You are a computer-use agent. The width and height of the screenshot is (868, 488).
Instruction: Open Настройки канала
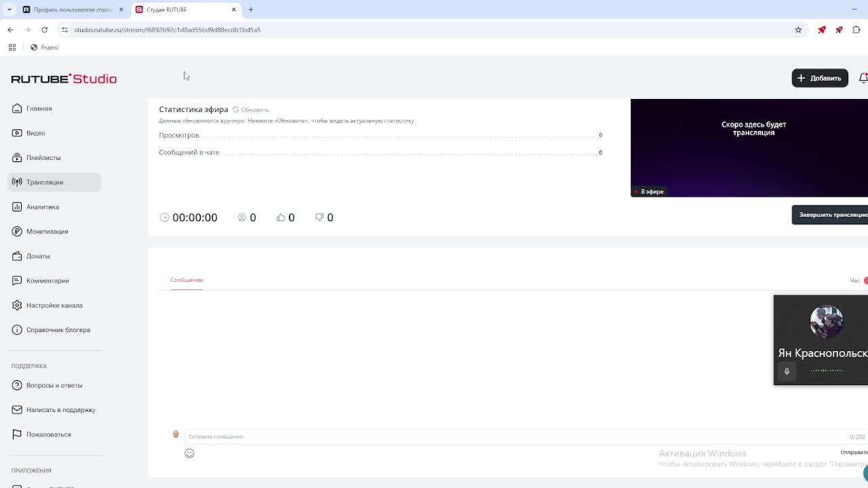54,305
